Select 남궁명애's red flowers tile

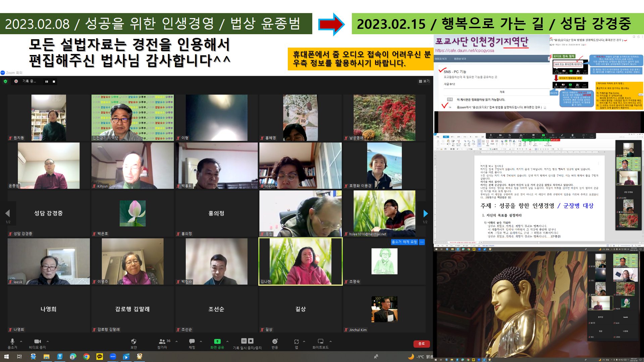click(x=384, y=118)
